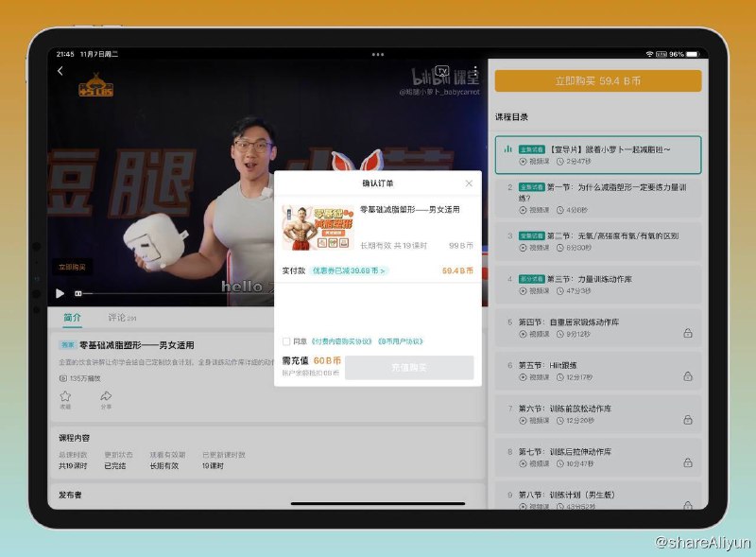This screenshot has height=557, width=756.
Task: Tap the play button in the video player
Action: (x=60, y=293)
